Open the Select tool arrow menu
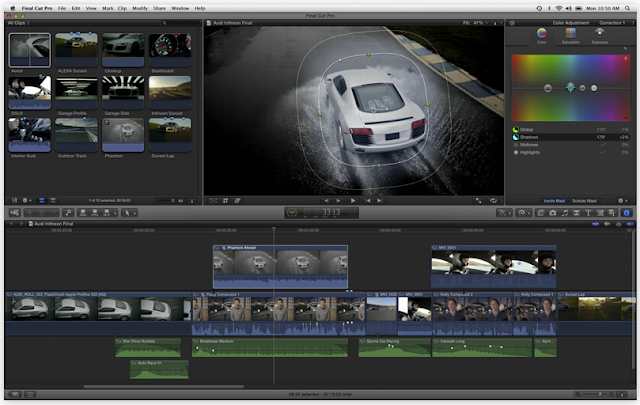 click(129, 213)
